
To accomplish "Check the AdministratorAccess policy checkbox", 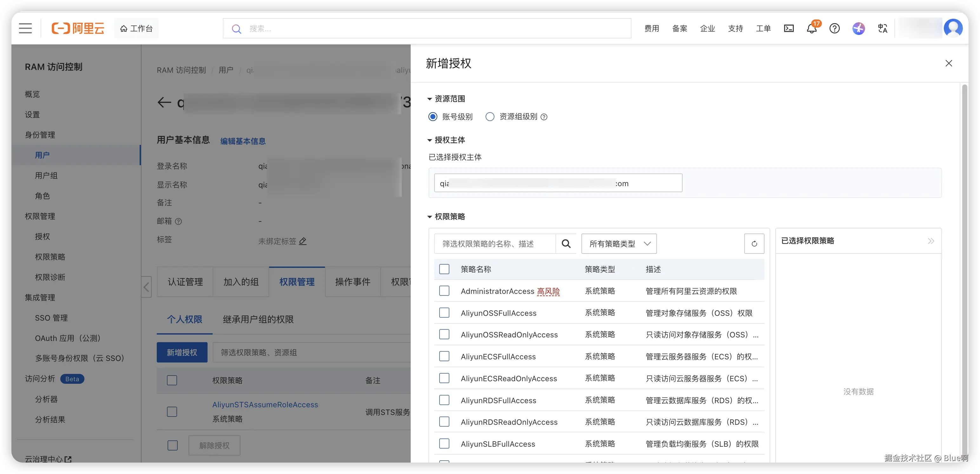I will [444, 291].
